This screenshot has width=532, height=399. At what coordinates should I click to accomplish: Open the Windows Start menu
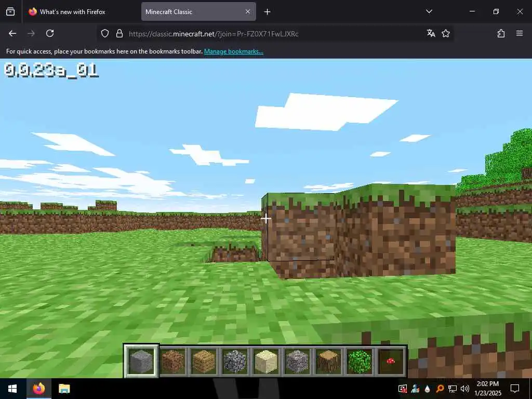12,389
